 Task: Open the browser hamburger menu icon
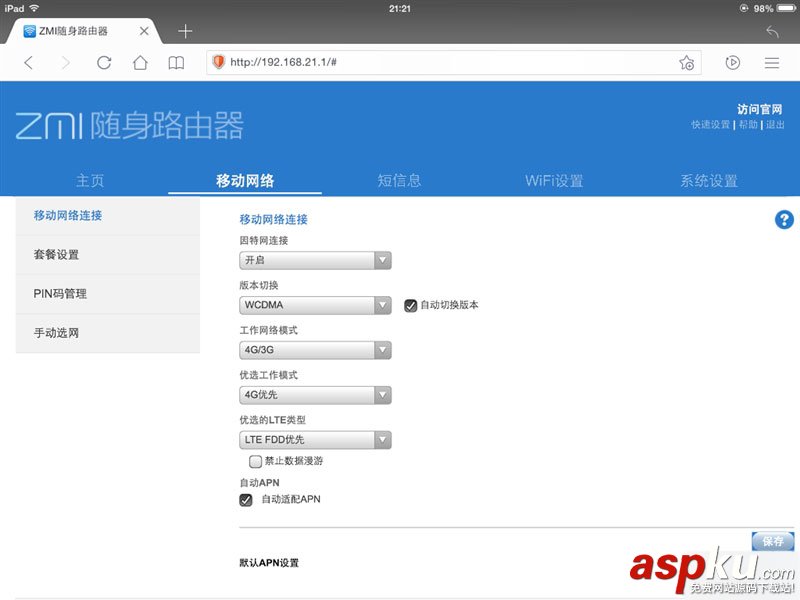[772, 62]
